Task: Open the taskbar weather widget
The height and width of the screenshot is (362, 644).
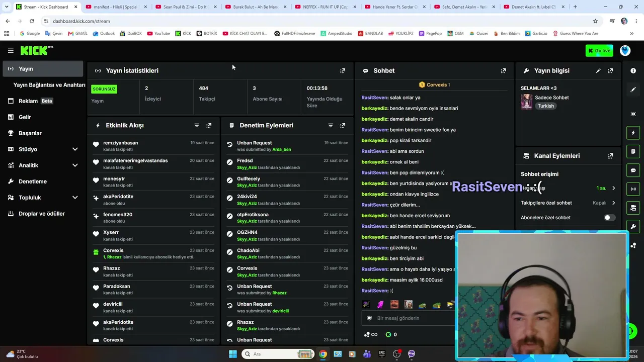Action: click(22, 354)
